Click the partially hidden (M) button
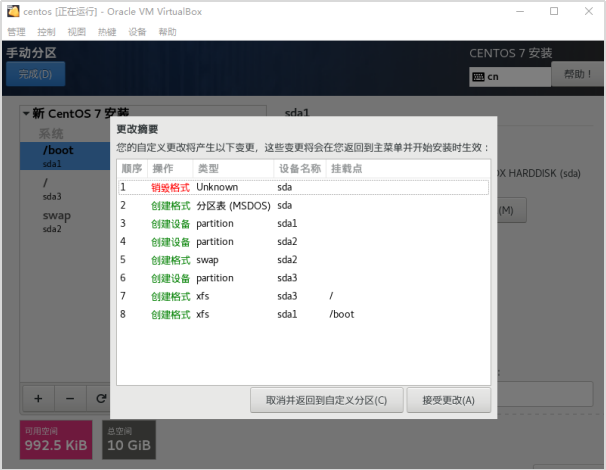 511,210
